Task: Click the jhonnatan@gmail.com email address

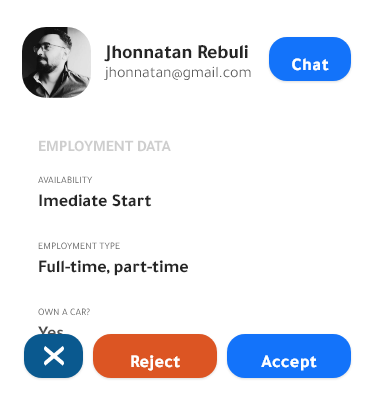Action: click(178, 73)
